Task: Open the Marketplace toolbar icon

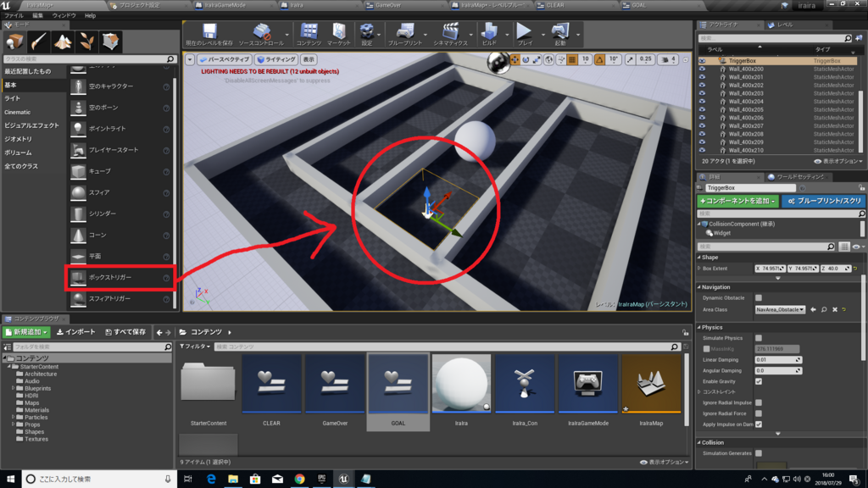Action: [339, 34]
